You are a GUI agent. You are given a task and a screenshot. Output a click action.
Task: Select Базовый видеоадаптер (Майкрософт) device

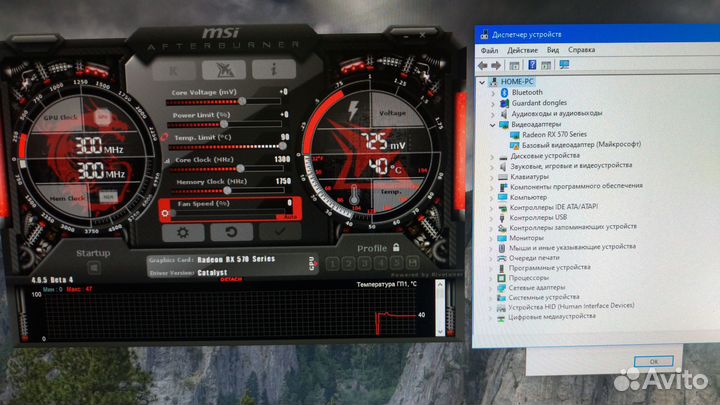click(x=581, y=145)
